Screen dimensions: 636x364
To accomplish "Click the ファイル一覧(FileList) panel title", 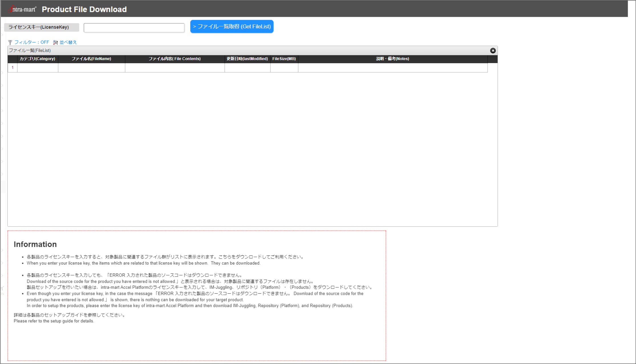I will coord(30,50).
